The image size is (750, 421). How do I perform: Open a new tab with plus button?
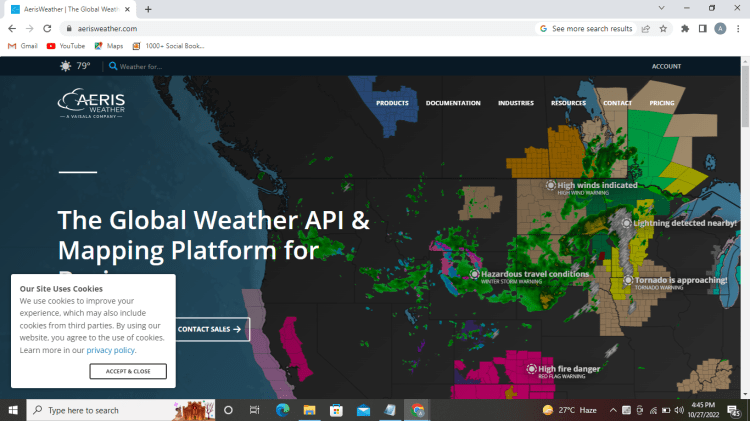[x=148, y=9]
